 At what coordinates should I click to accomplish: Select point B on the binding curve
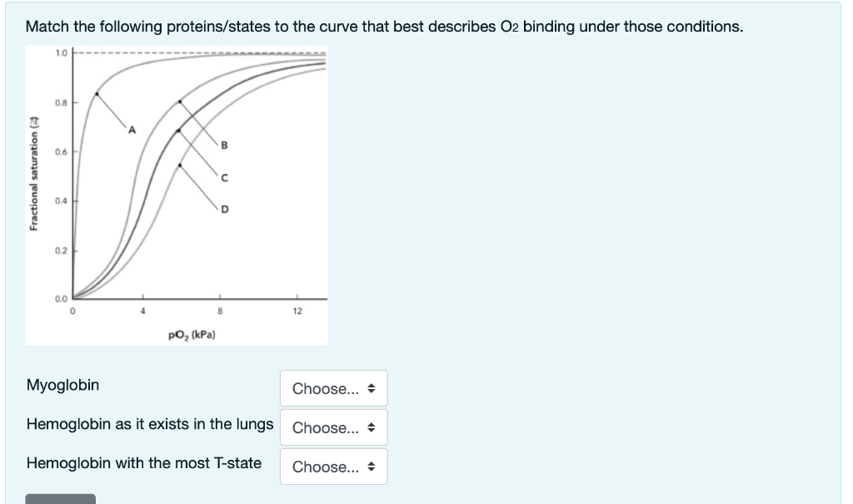coord(224,144)
